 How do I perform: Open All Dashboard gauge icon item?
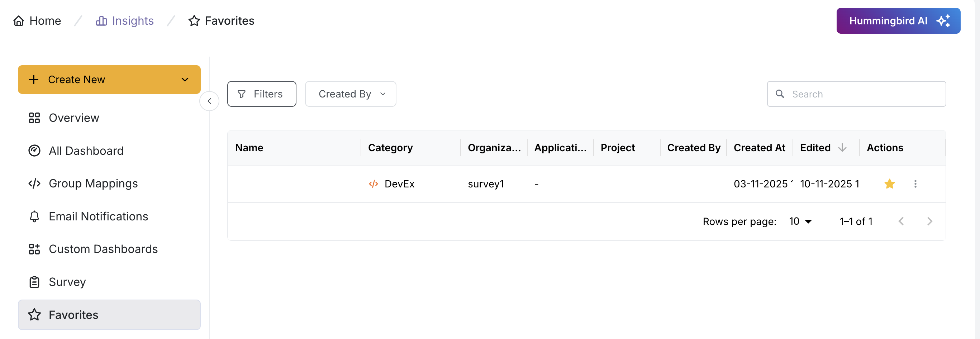pos(34,151)
